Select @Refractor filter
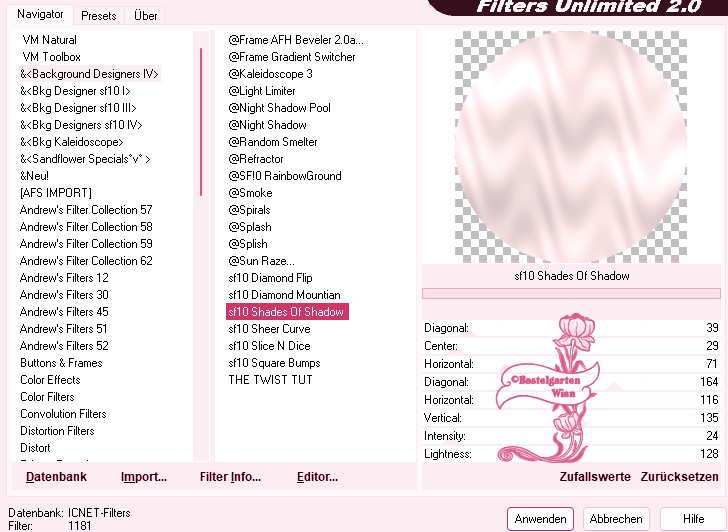The height and width of the screenshot is (532, 728). pyautogui.click(x=256, y=159)
